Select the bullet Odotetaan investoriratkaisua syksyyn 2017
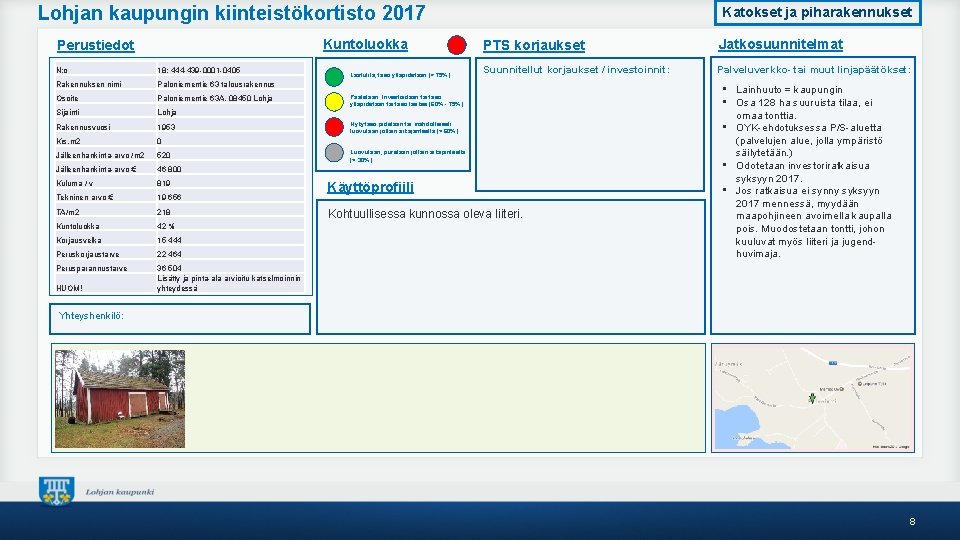The height and width of the screenshot is (540, 960). (x=803, y=172)
